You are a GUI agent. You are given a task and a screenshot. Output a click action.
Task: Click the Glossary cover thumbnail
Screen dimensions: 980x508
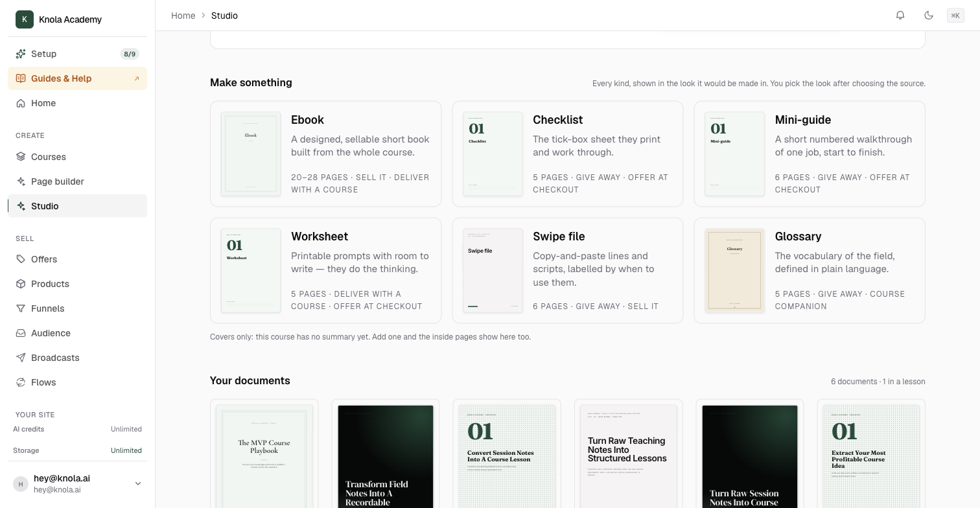click(x=735, y=271)
